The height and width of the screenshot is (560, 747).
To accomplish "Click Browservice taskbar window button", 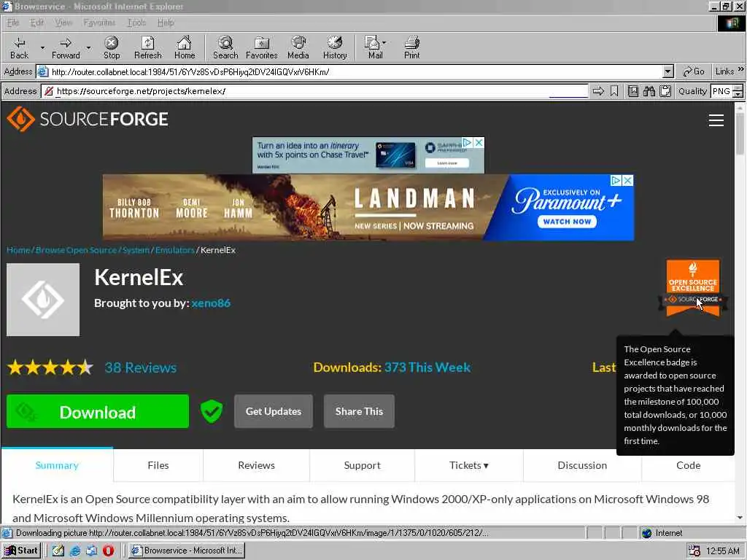I will [187, 551].
